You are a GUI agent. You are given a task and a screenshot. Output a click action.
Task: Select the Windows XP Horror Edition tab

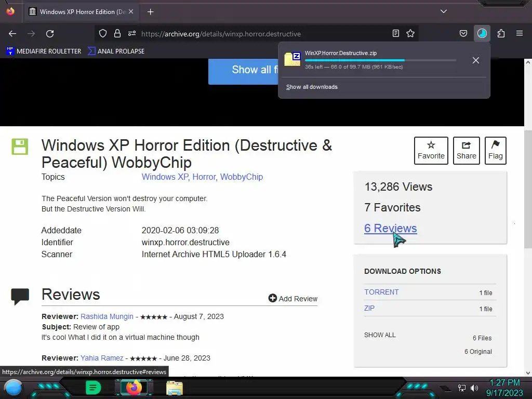point(81,12)
